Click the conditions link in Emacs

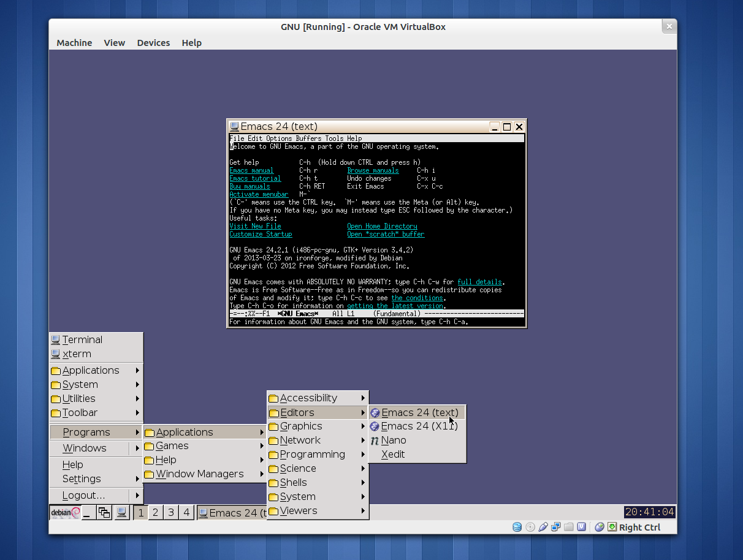click(x=419, y=298)
